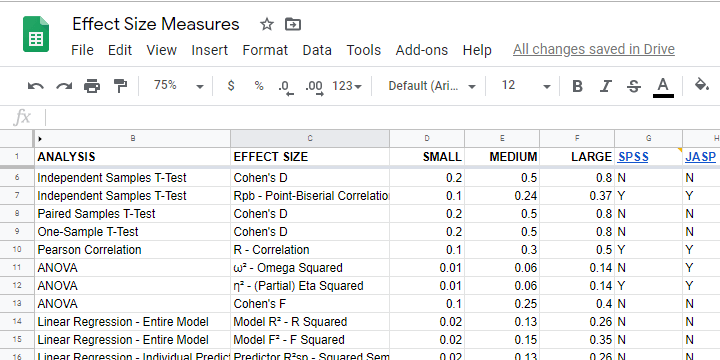The width and height of the screenshot is (720, 360).
Task: Click the Undo arrow icon
Action: pos(35,86)
